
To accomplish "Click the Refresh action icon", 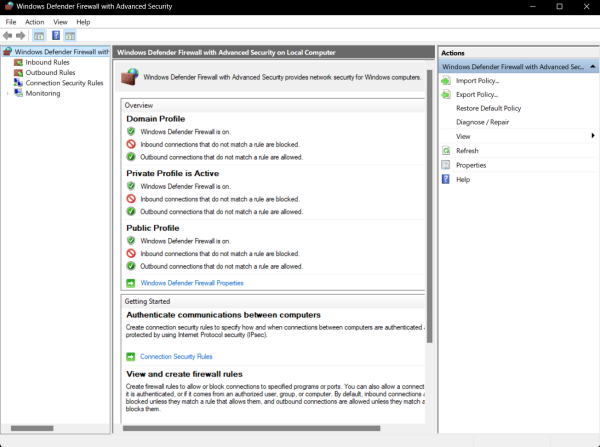I will click(x=446, y=151).
